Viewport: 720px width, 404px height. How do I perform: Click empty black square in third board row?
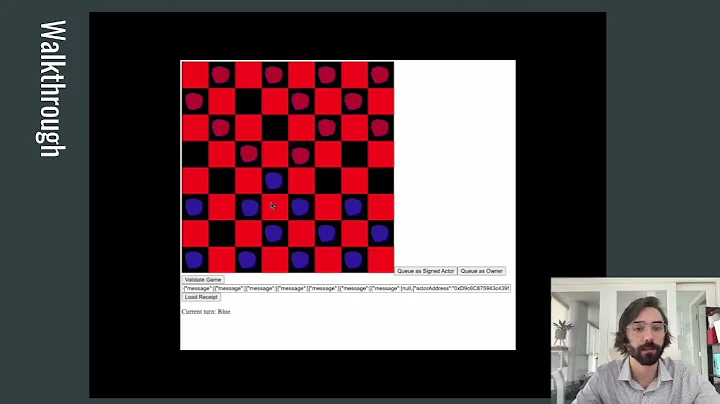pyautogui.click(x=275, y=128)
